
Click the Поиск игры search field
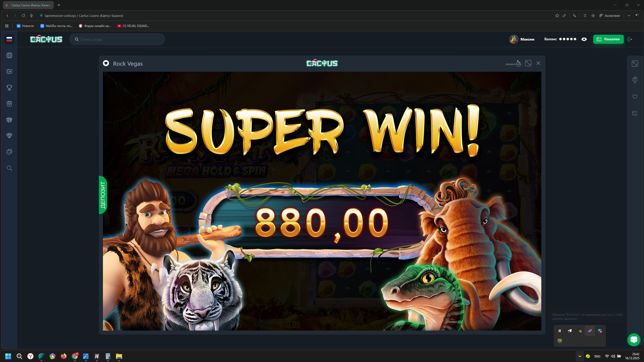click(x=117, y=39)
